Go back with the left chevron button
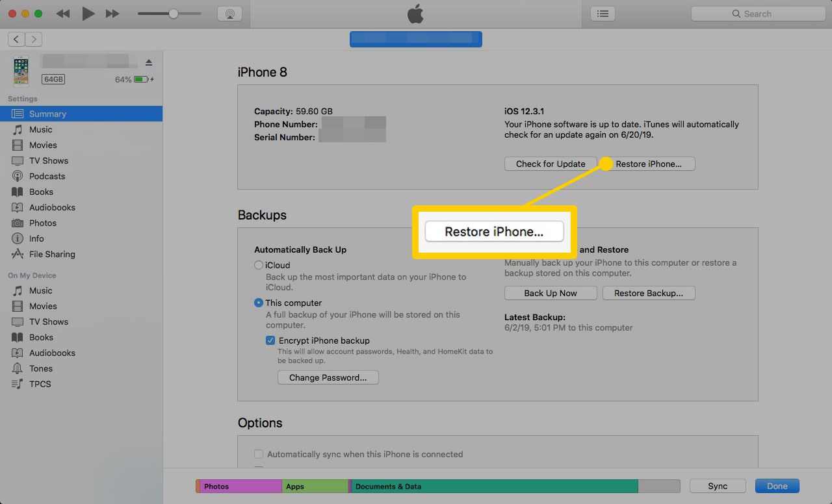This screenshot has height=504, width=832. pyautogui.click(x=17, y=40)
